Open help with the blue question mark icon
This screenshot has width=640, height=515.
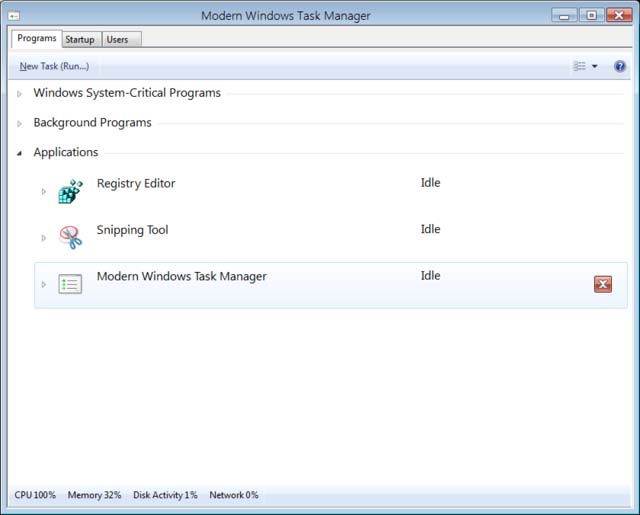click(620, 67)
